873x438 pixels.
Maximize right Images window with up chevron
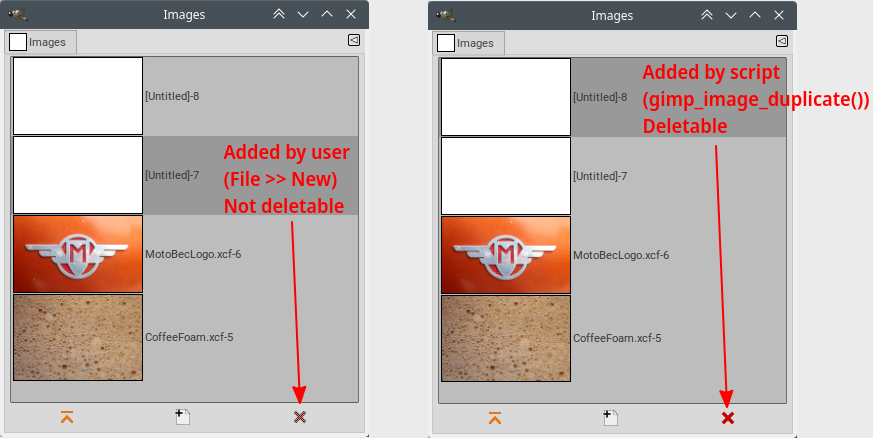[x=755, y=15]
